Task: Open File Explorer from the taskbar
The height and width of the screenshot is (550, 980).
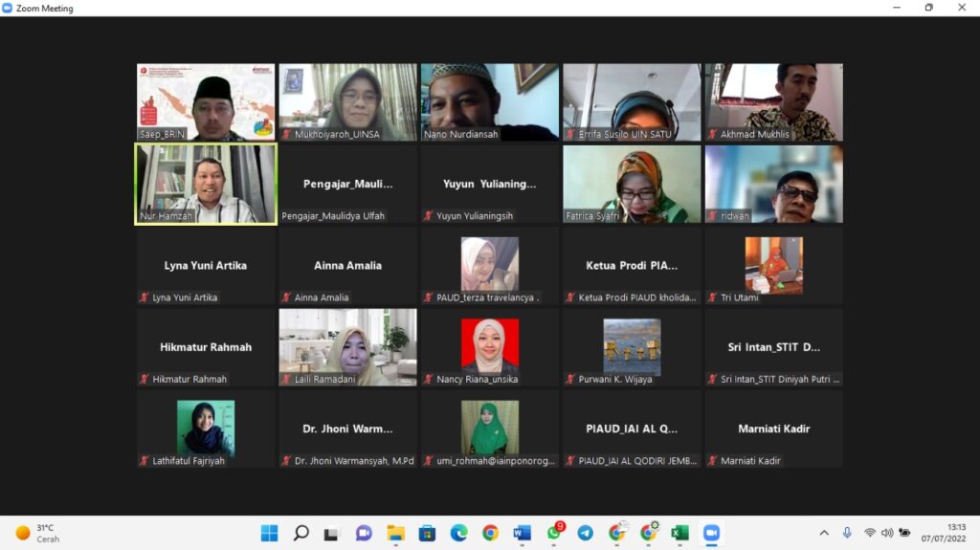Action: (395, 533)
